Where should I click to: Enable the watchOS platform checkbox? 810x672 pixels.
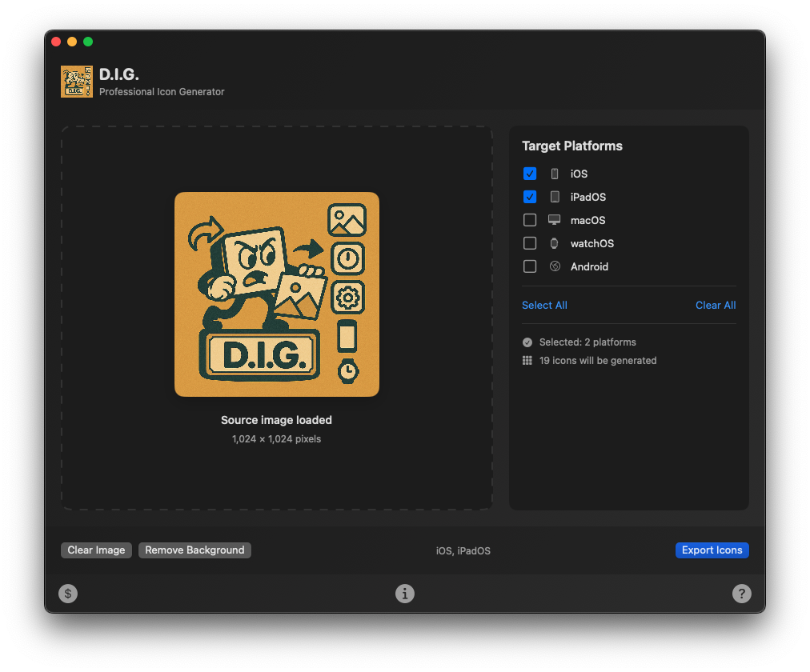tap(530, 243)
